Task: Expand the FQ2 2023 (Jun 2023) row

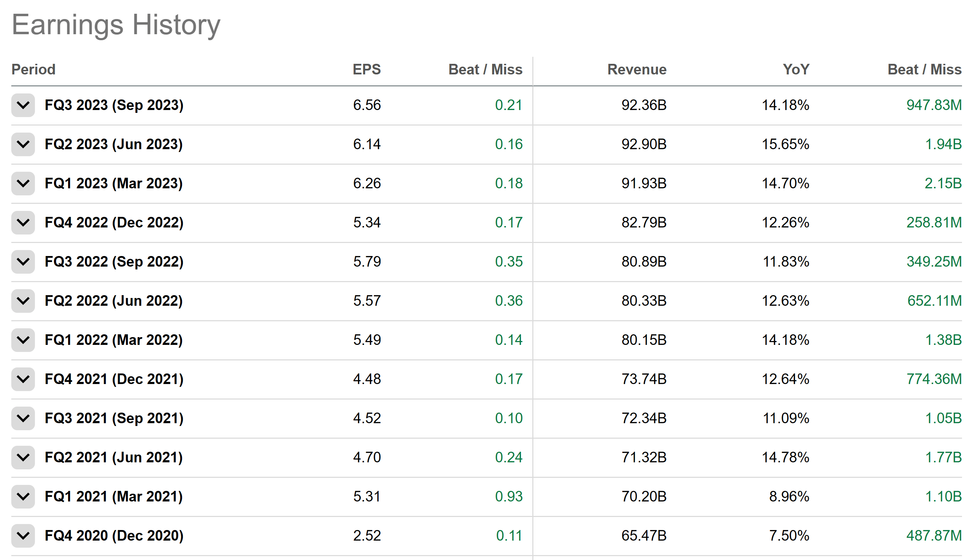Action: point(23,145)
